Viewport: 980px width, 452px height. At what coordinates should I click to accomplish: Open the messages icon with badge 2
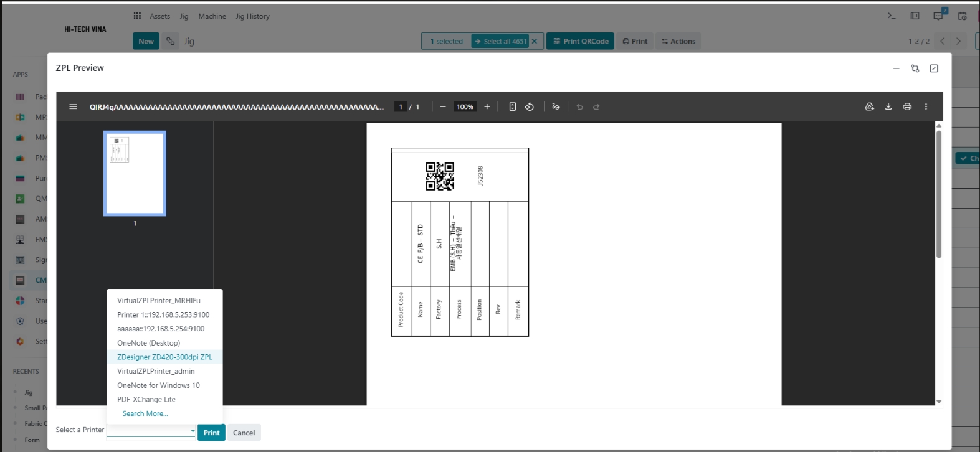coord(939,15)
